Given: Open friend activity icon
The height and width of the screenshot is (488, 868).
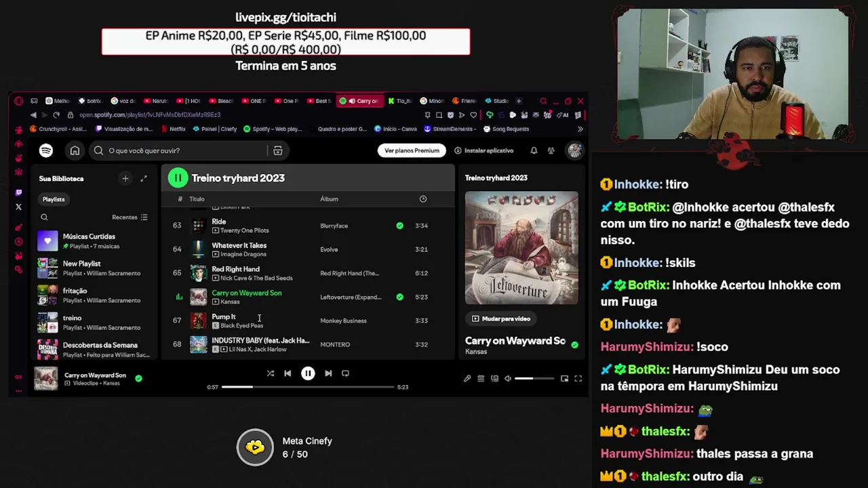Looking at the screenshot, I should (x=551, y=150).
